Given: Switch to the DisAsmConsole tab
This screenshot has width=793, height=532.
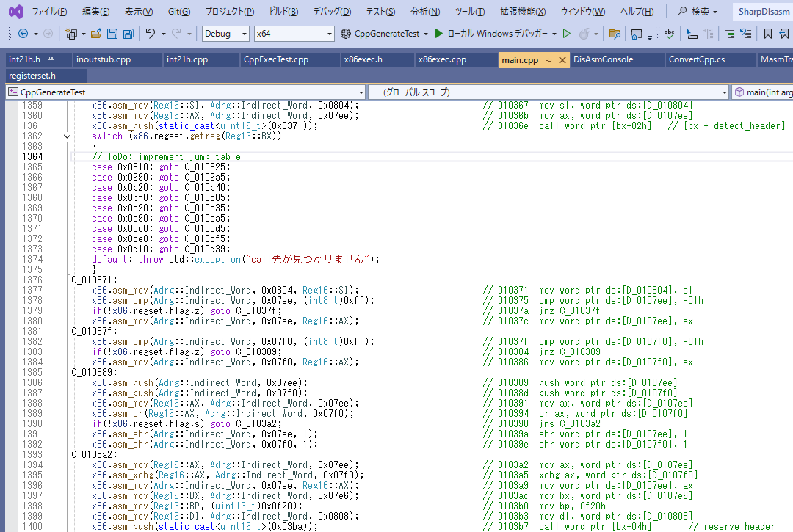Looking at the screenshot, I should click(x=617, y=59).
